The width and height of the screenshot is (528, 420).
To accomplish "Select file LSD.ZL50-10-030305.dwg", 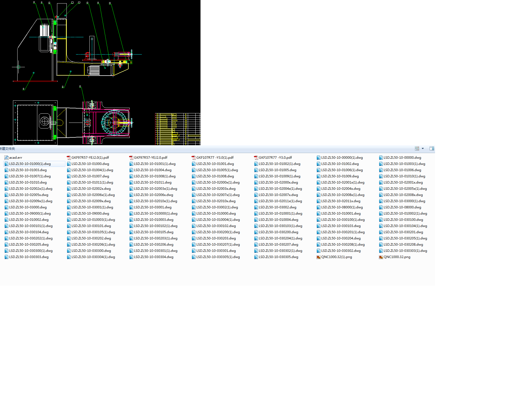I will click(278, 257).
